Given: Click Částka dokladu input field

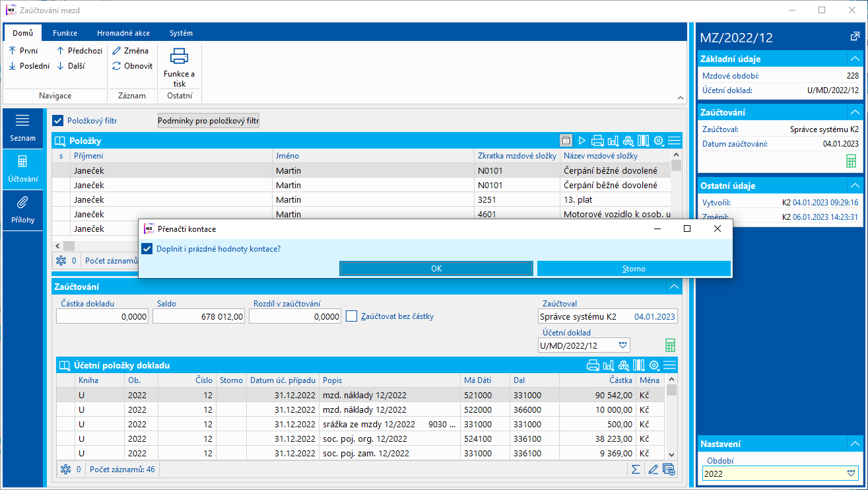Looking at the screenshot, I should pos(102,317).
